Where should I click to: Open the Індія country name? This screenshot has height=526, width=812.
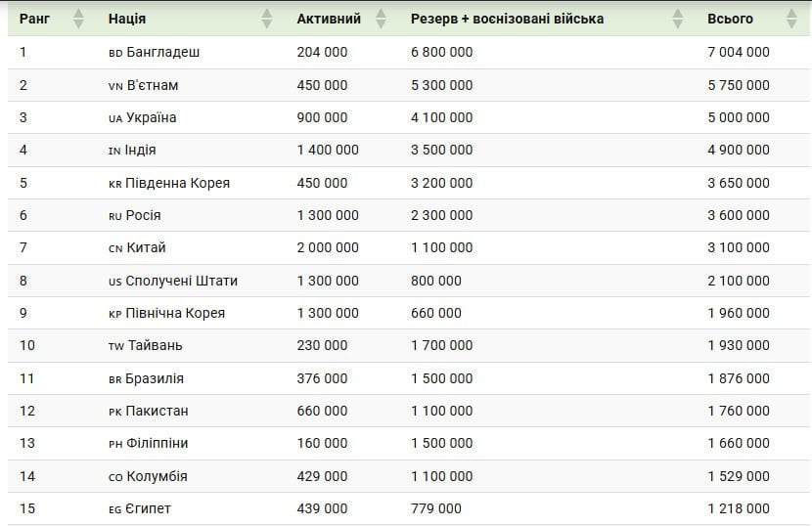141,151
